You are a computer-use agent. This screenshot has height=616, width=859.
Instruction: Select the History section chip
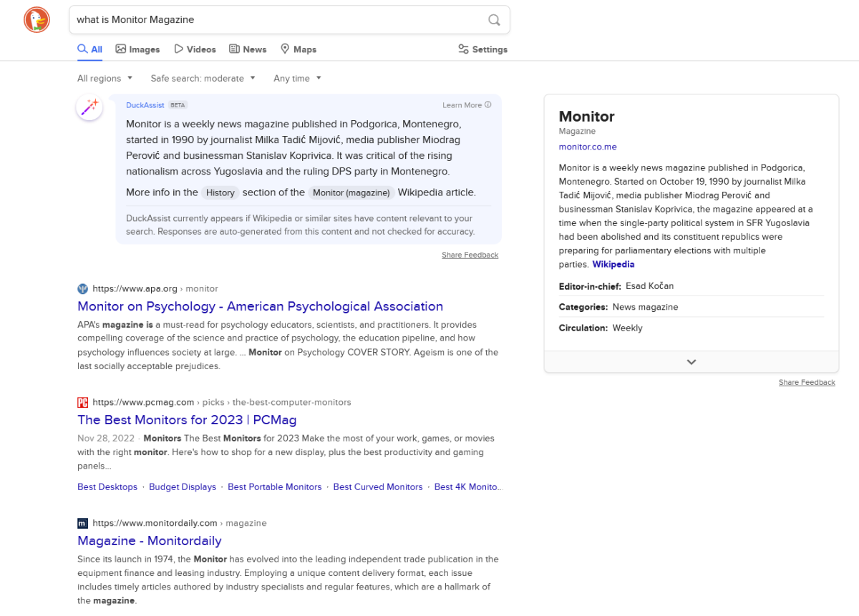click(x=220, y=192)
